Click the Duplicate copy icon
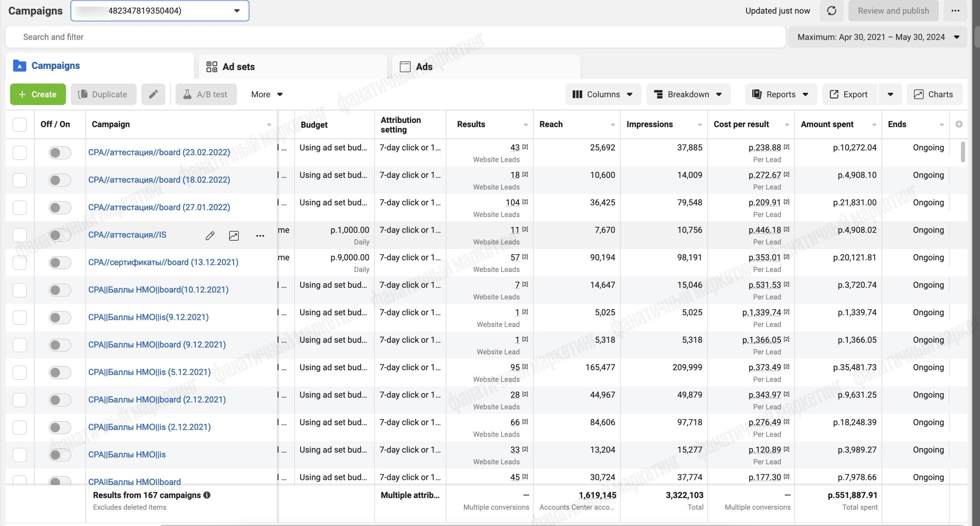The height and width of the screenshot is (526, 980). pyautogui.click(x=82, y=94)
